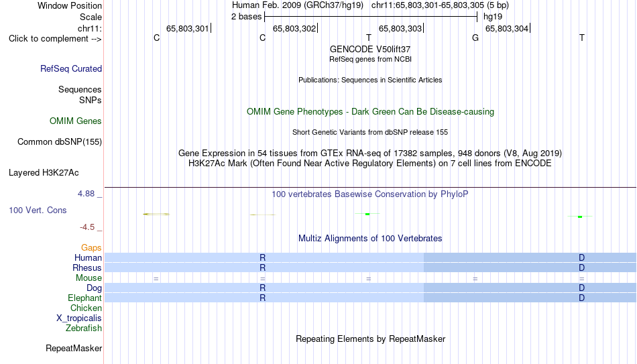Click the RefSeq Curated track label
Screen dimensions: 637x364
(71, 68)
